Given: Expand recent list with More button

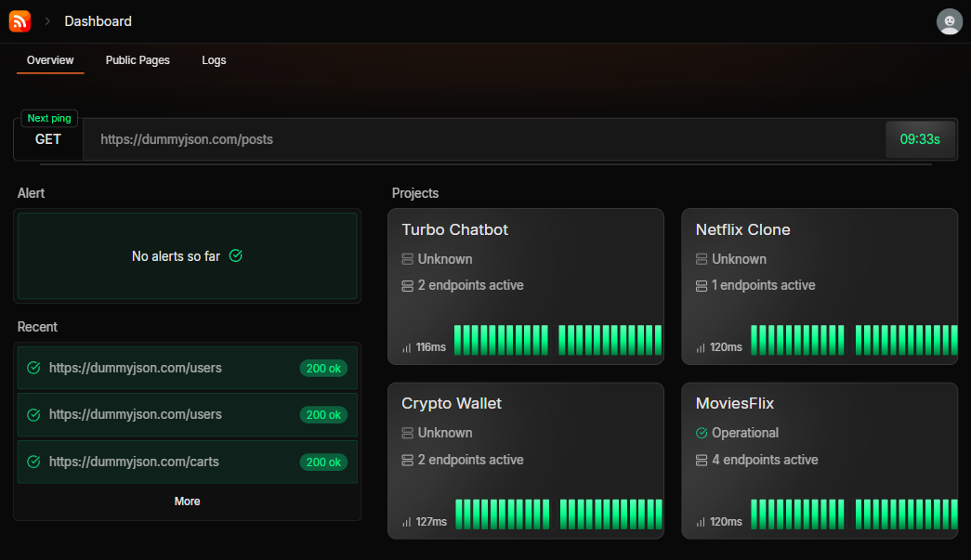Looking at the screenshot, I should point(187,501).
